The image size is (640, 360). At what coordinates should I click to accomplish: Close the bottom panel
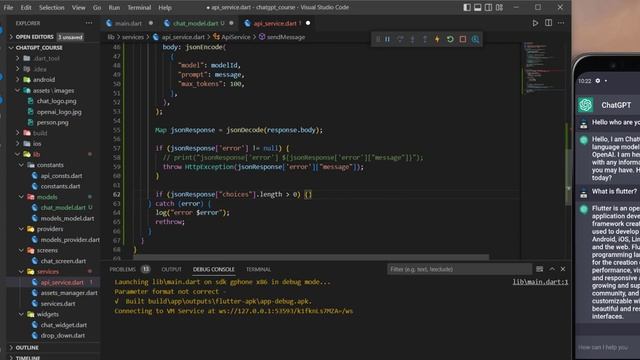point(563,269)
